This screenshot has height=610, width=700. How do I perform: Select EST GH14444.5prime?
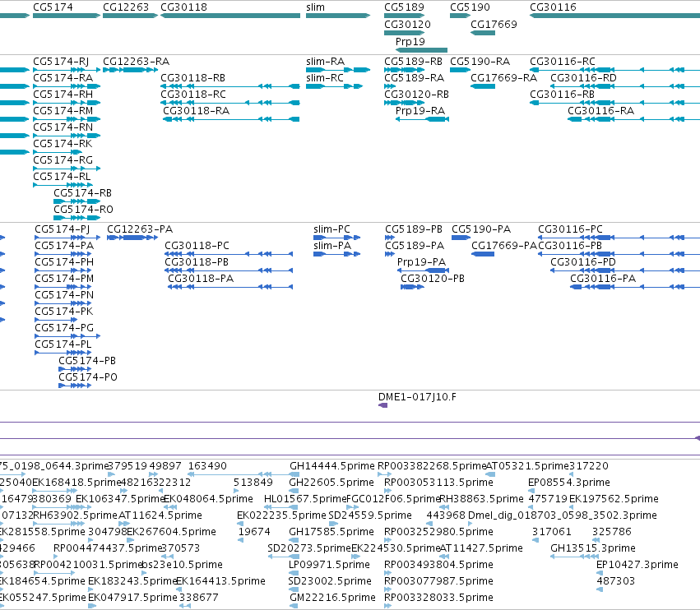coord(331,466)
